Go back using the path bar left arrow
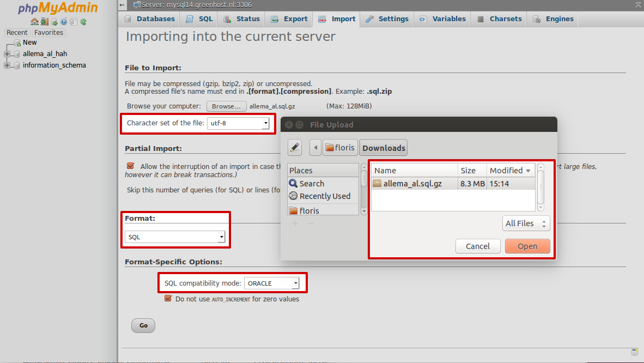Viewport: 644px width, 363px height. coord(315,148)
